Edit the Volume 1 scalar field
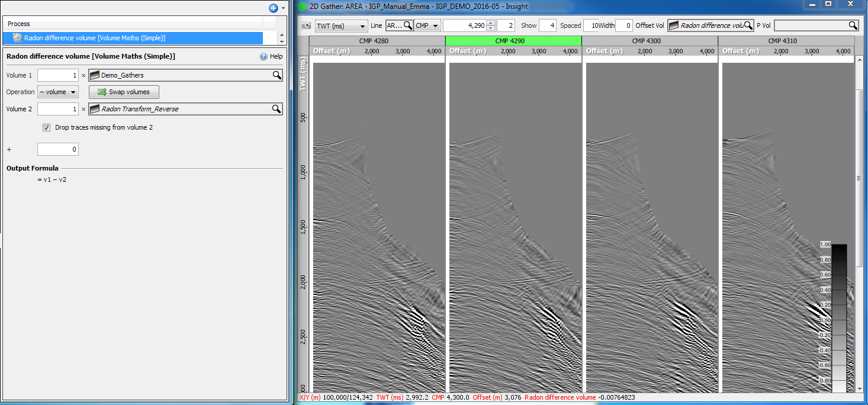868x405 pixels. click(58, 75)
